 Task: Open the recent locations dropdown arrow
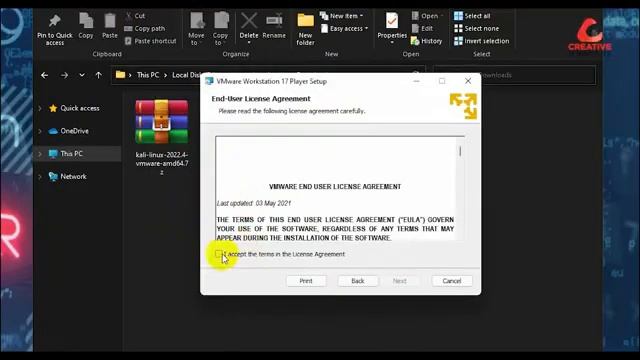click(x=82, y=75)
